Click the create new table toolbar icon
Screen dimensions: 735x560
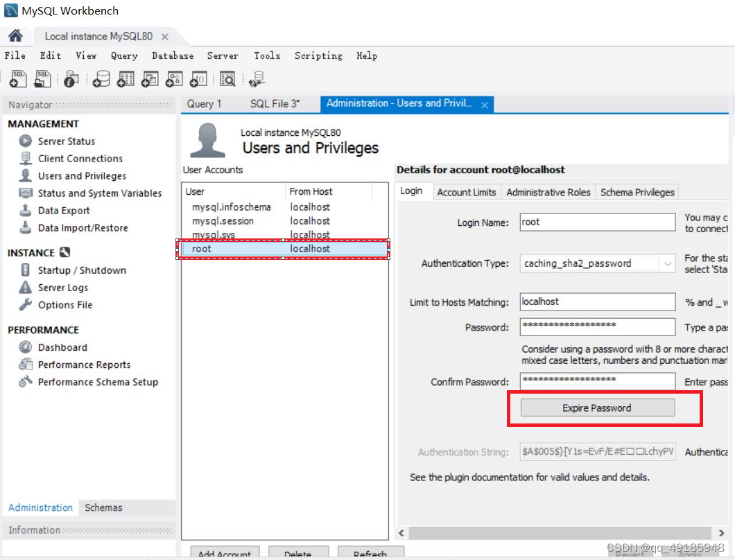126,78
